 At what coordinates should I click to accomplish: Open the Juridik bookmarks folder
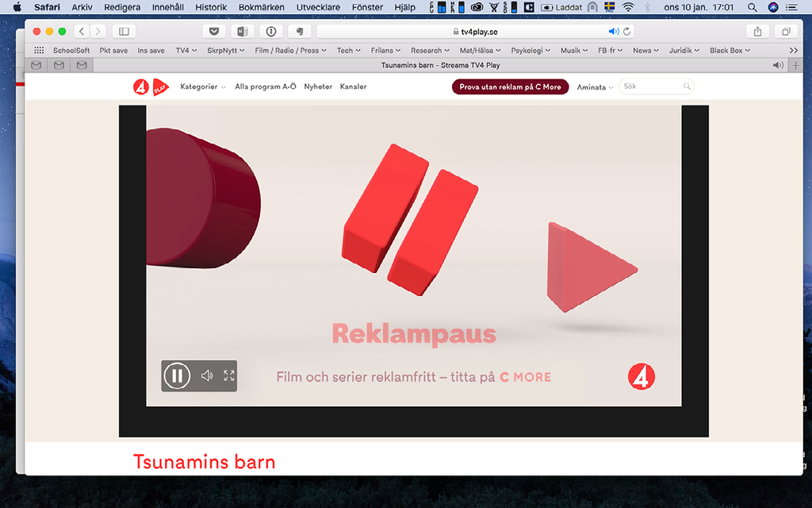pyautogui.click(x=684, y=50)
